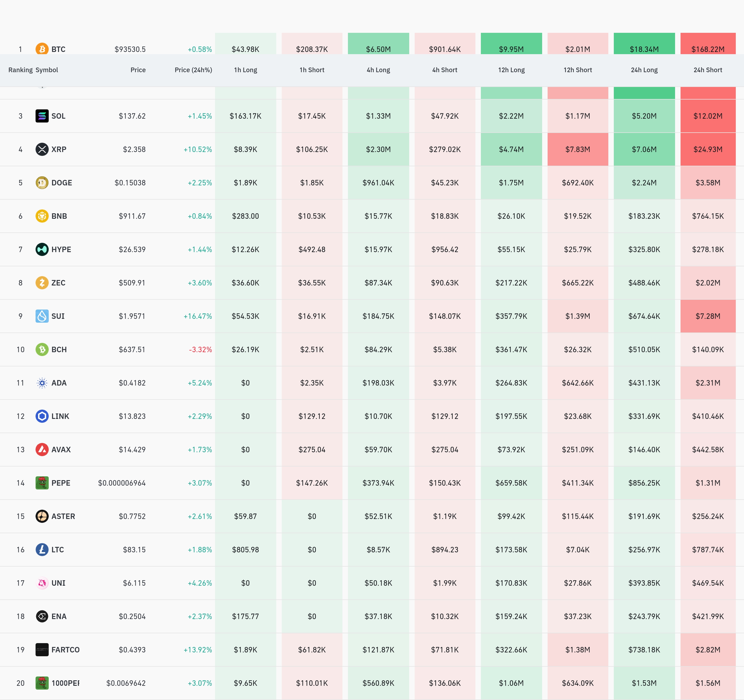The width and height of the screenshot is (744, 700).
Task: Click the PEPE frog icon
Action: coord(42,483)
